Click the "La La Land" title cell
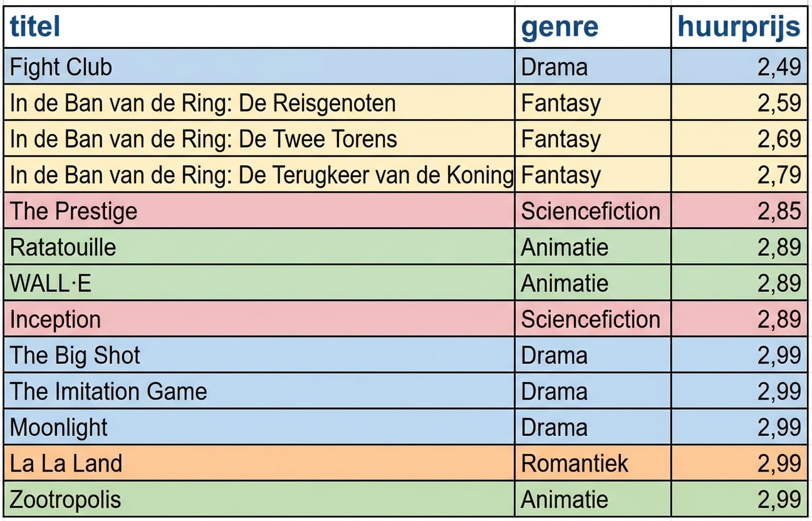 click(x=66, y=464)
